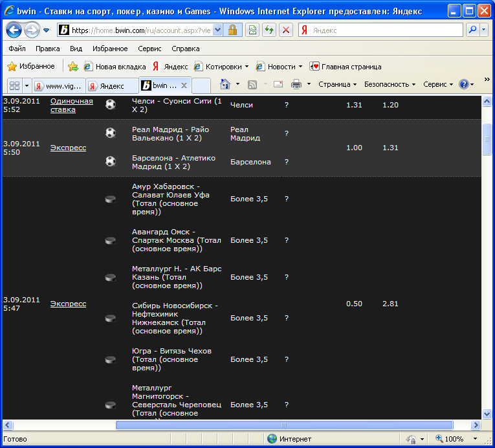The height and width of the screenshot is (448, 495).
Task: Click the Интернет security zone globe
Action: pyautogui.click(x=272, y=438)
